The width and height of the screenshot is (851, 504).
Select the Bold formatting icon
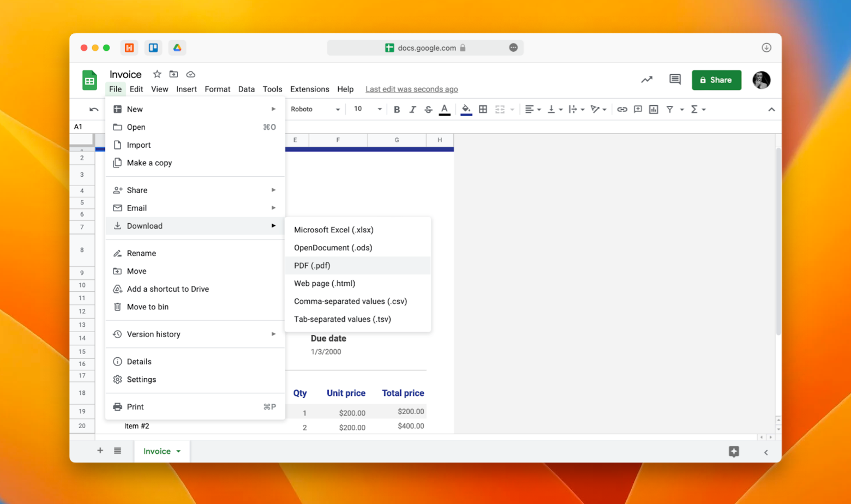[x=397, y=109]
